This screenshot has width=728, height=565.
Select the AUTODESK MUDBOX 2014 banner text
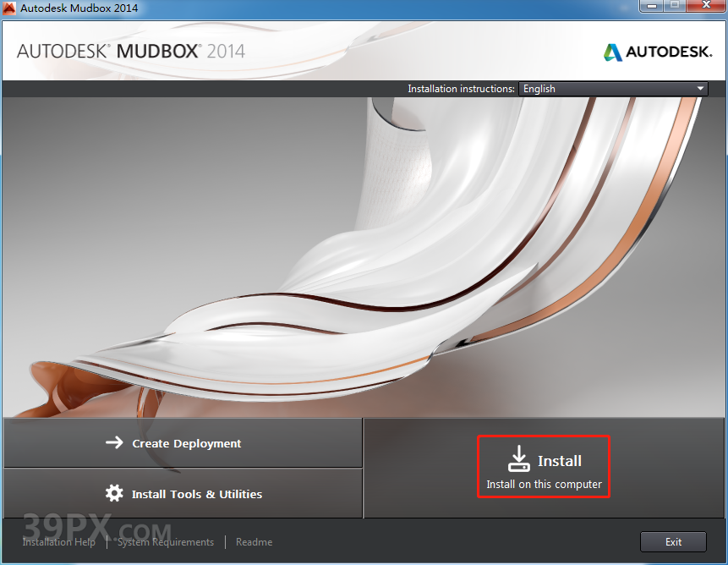[129, 52]
